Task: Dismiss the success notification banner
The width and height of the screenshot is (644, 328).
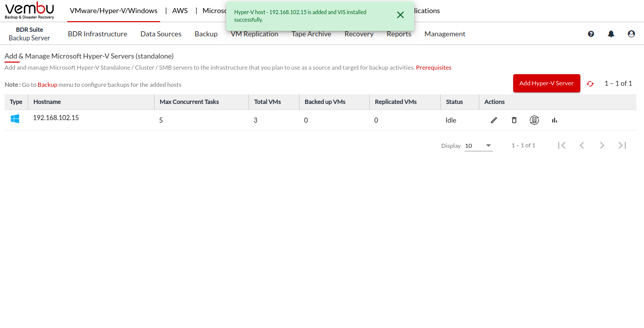Action: [x=401, y=15]
